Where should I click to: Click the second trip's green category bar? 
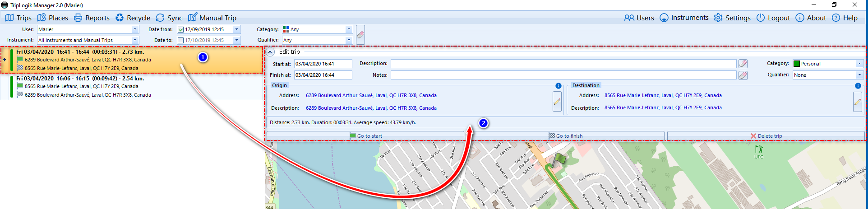tap(12, 86)
